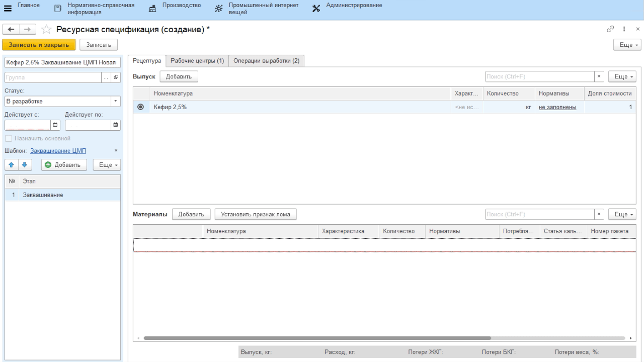Switch to 'Рабочие центры (1)' tab

[197, 61]
